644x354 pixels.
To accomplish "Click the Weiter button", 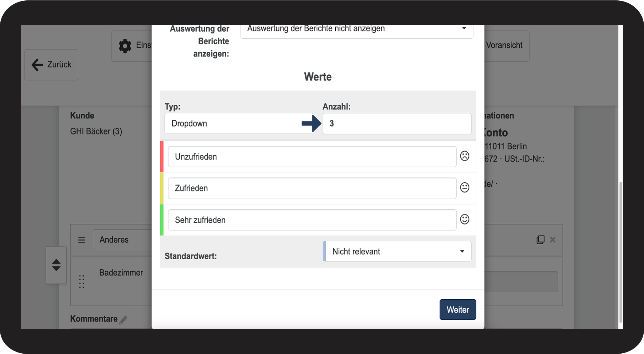I will (x=458, y=310).
